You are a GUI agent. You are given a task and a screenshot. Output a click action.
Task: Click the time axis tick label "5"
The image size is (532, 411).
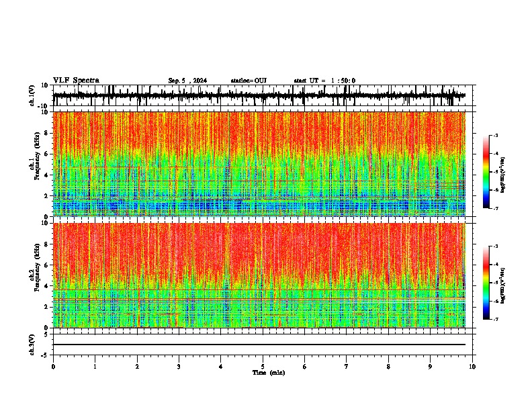pos(263,367)
